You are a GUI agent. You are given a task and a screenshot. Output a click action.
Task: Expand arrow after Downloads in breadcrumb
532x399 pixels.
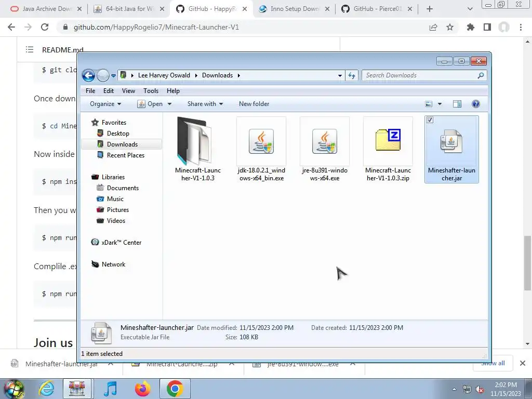tap(238, 75)
